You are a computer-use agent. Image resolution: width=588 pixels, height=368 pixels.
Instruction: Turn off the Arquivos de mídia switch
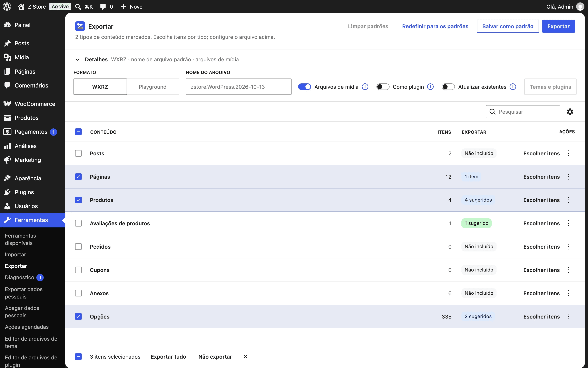304,87
